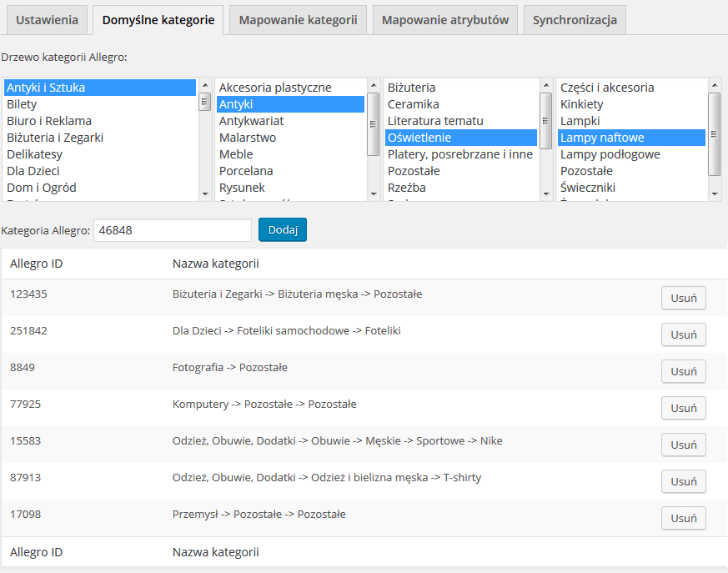
Task: Switch to Mapowanie kategorii tab
Action: coord(298,20)
